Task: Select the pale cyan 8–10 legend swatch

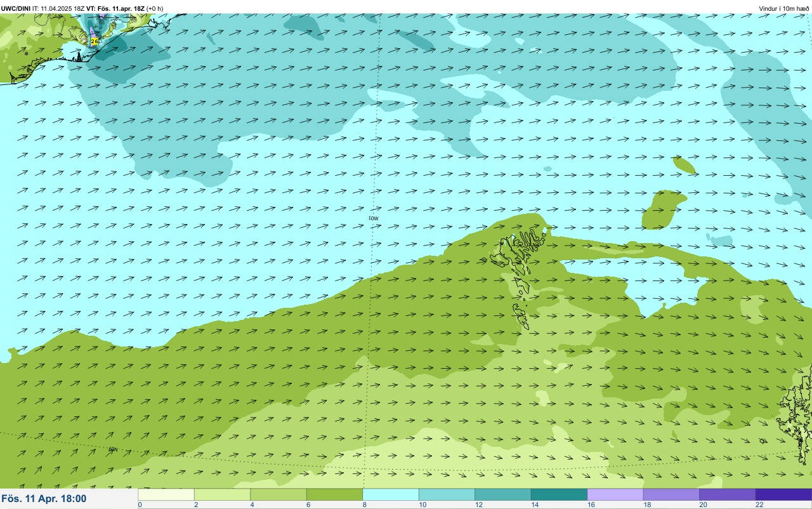Action: pyautogui.click(x=391, y=494)
